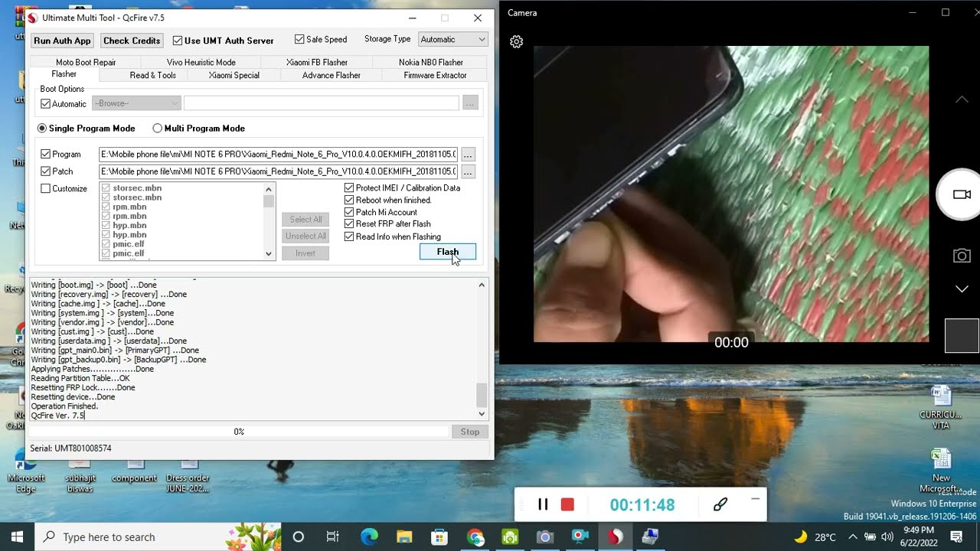The height and width of the screenshot is (551, 980).
Task: Switch to the Xiaomi FB Flasher tab
Action: (x=317, y=62)
